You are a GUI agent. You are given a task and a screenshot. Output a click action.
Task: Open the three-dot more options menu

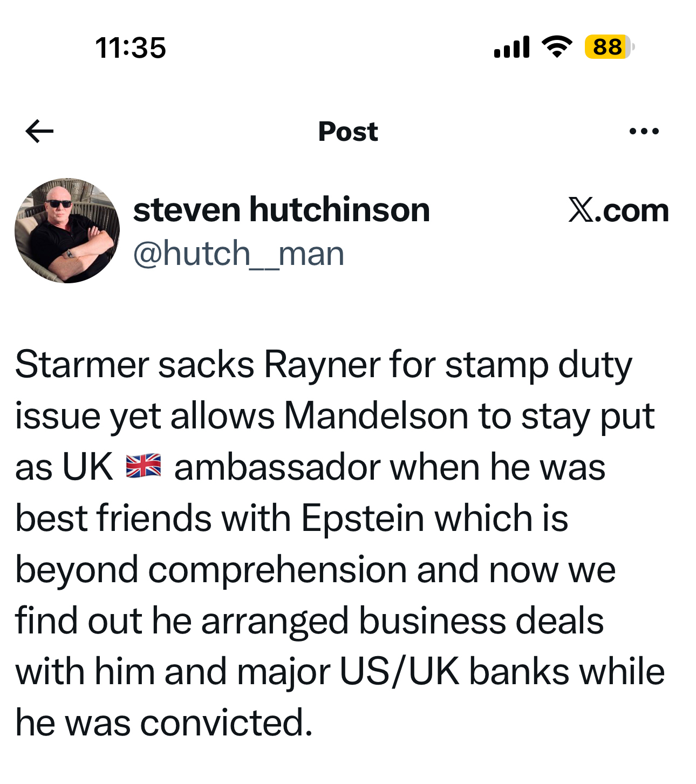click(644, 131)
